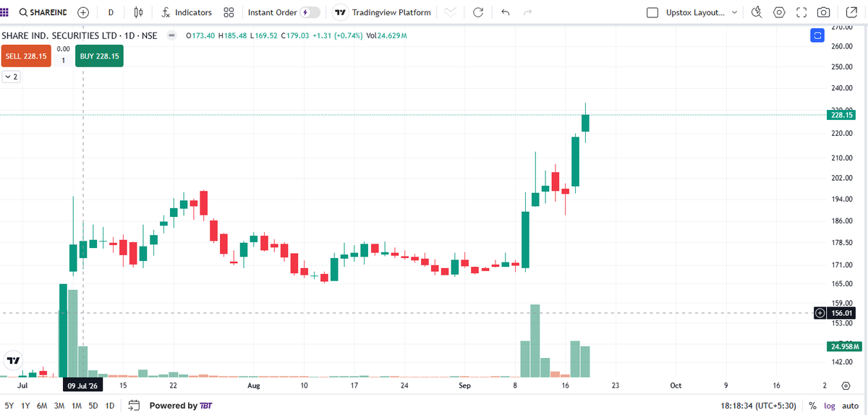The image size is (868, 415).
Task: Select the 1M range
Action: point(77,406)
